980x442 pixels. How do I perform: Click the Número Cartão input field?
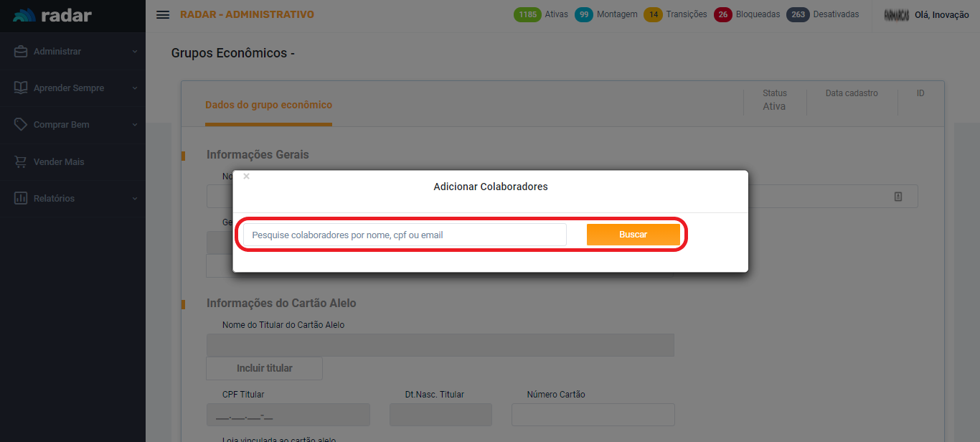click(x=593, y=415)
